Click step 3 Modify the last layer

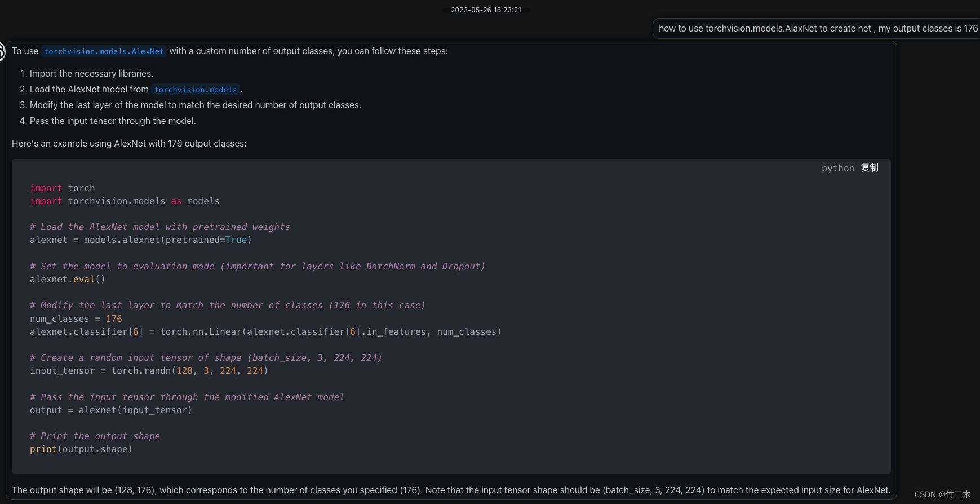tap(195, 105)
